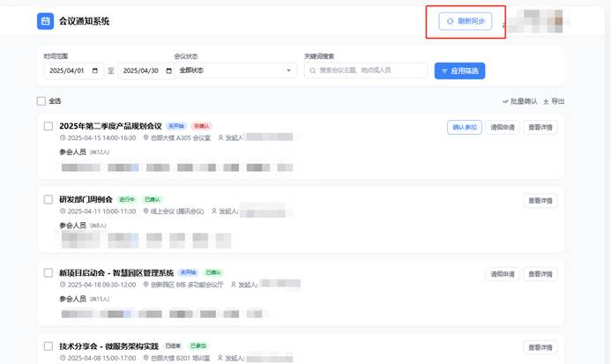
Task: Click the 应用筛选 button
Action: 460,71
